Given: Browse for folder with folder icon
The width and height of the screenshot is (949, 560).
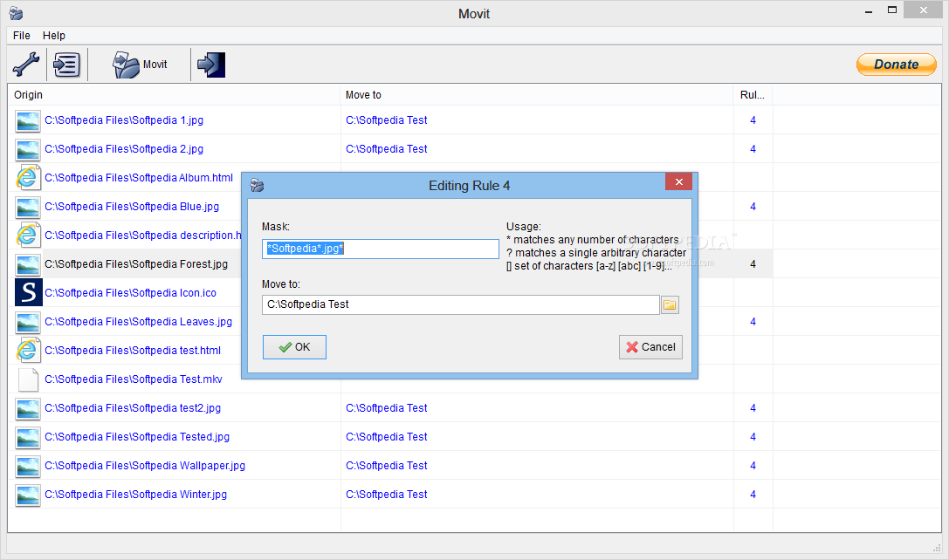Looking at the screenshot, I should point(670,304).
